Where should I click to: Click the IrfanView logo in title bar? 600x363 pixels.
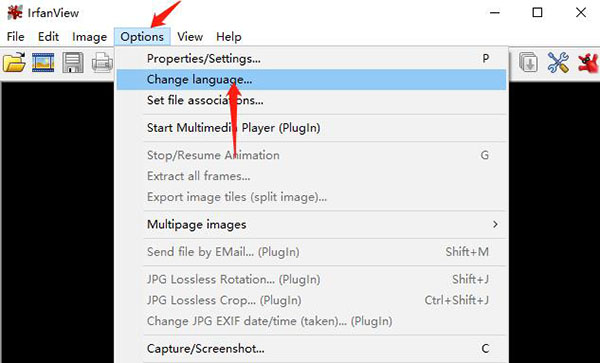15,13
